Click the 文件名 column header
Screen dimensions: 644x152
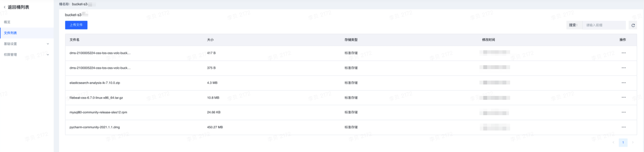pyautogui.click(x=74, y=40)
